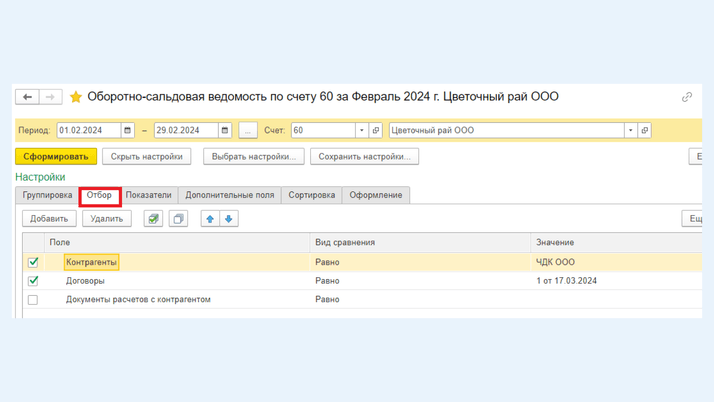Select the Договоры field cell
Screen dimensions: 714x402
point(85,281)
